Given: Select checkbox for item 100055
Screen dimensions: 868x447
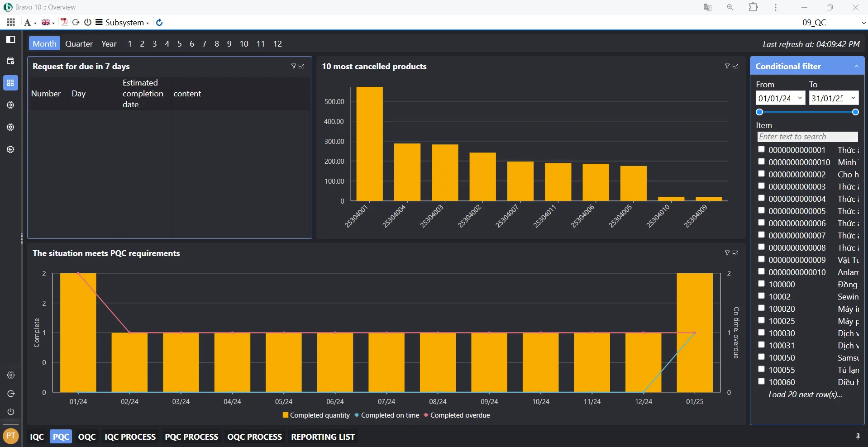Looking at the screenshot, I should (x=761, y=369).
